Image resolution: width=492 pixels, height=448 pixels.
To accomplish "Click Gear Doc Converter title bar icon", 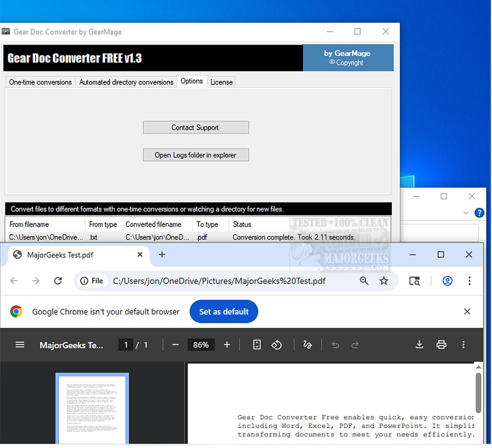I will (x=6, y=31).
